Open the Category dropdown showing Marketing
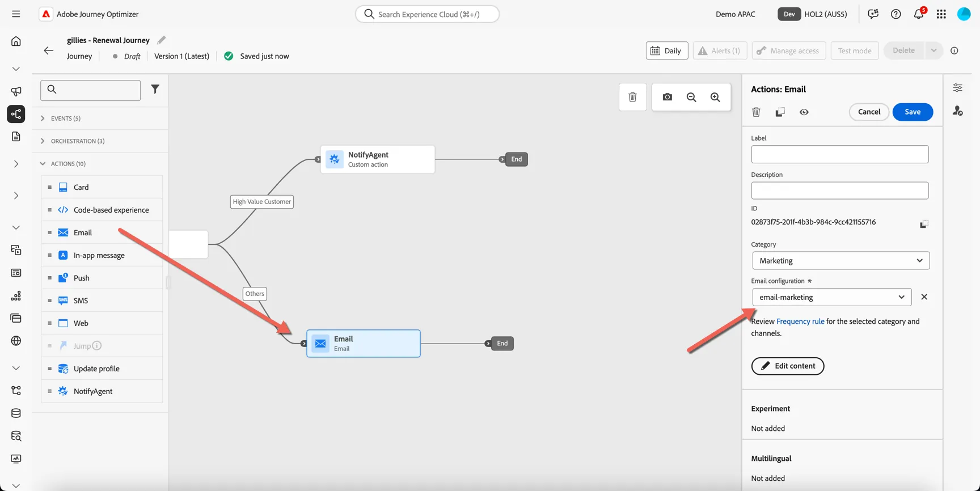This screenshot has height=491, width=980. click(840, 261)
